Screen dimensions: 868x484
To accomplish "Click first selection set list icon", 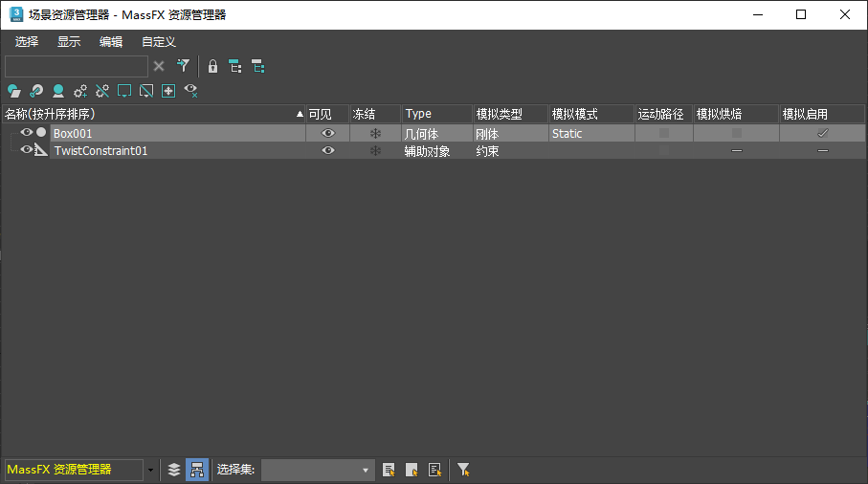I will (x=389, y=470).
